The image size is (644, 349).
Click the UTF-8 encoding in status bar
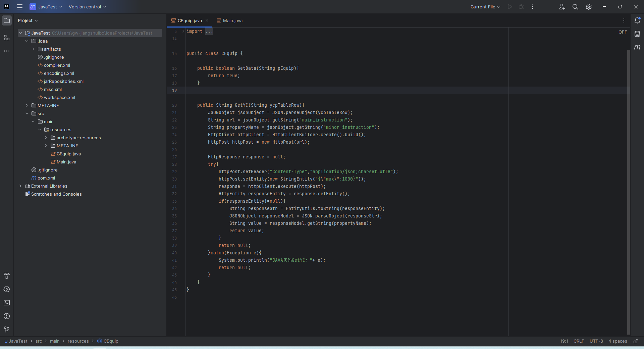tap(596, 341)
